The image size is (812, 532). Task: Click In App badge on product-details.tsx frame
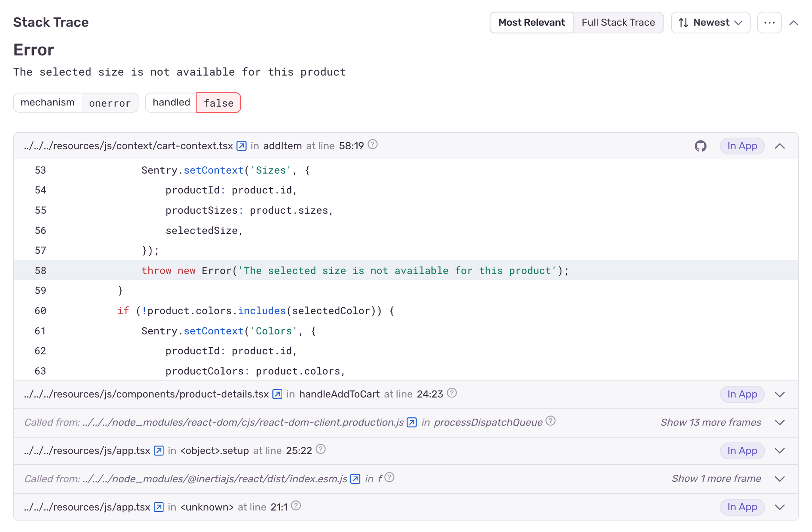pyautogui.click(x=742, y=394)
